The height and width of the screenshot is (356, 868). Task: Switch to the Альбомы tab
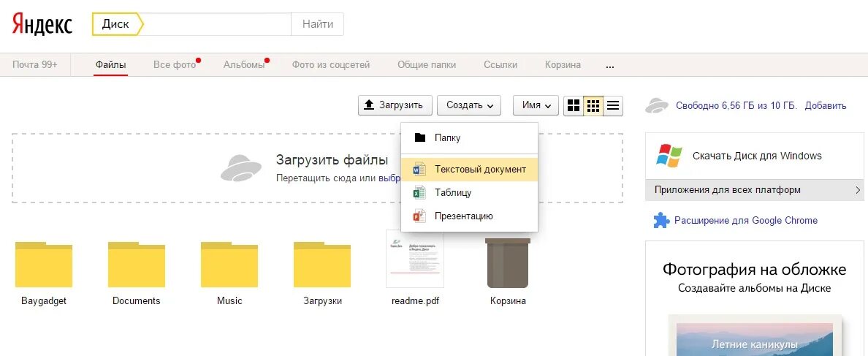[244, 65]
